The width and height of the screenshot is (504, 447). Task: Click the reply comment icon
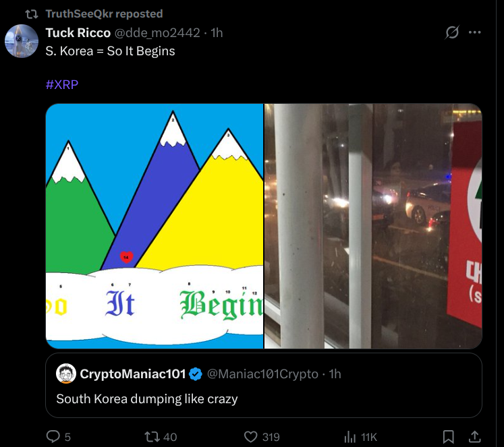(53, 437)
